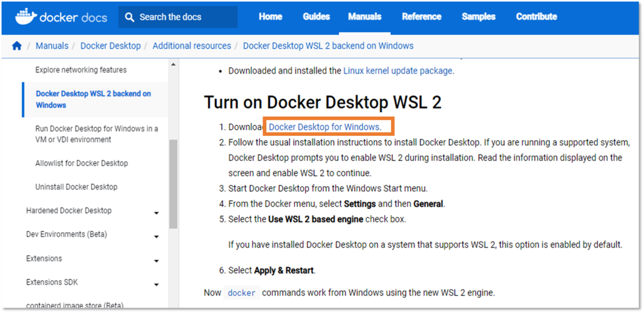The height and width of the screenshot is (313, 644).
Task: Open the Guides tab
Action: 316,17
